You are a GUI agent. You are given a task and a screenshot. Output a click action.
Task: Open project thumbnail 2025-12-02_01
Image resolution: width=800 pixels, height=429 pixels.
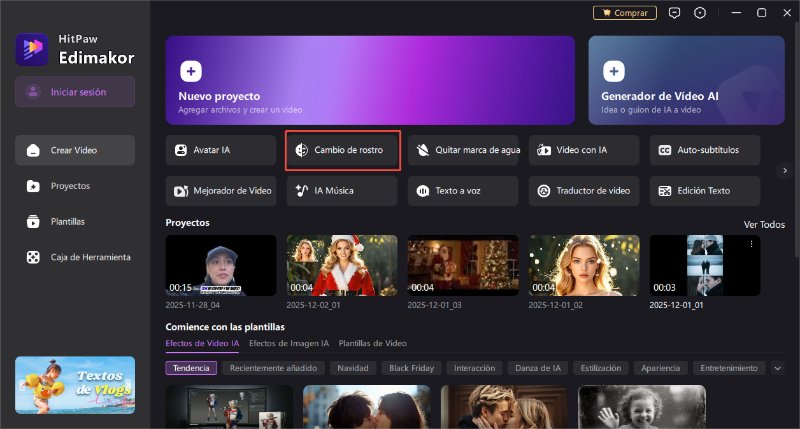pyautogui.click(x=342, y=265)
